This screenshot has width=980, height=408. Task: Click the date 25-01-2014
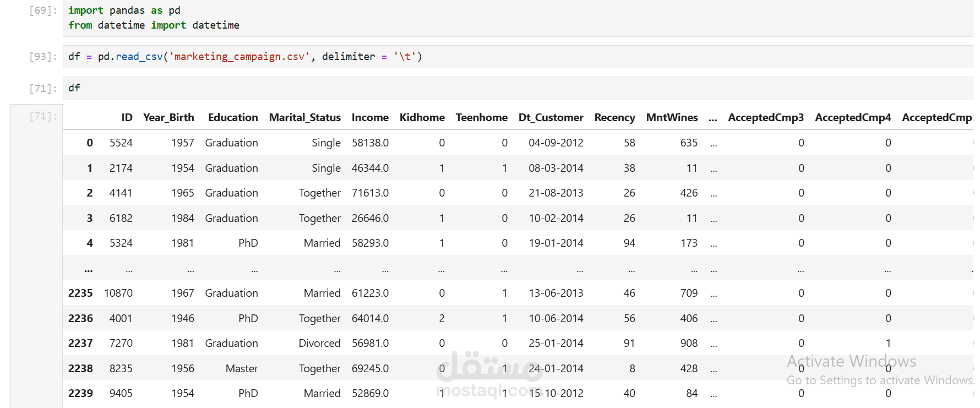[x=556, y=343]
